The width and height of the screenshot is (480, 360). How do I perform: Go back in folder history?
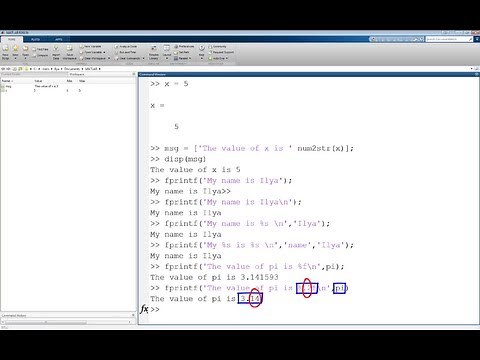(3, 69)
